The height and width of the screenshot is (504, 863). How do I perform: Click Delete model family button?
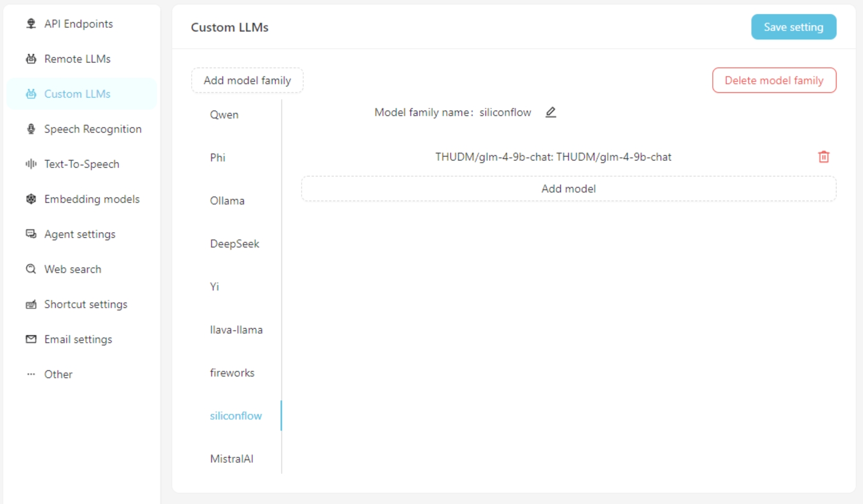[774, 80]
